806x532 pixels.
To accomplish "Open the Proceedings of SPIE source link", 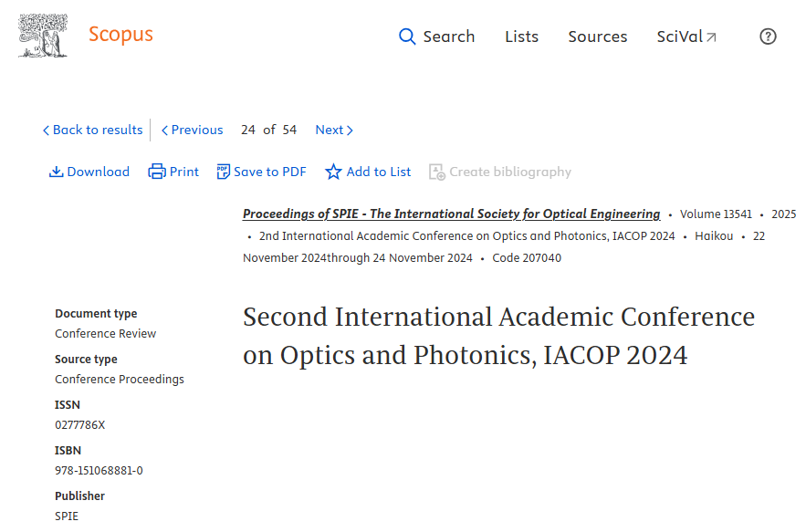I will [451, 214].
